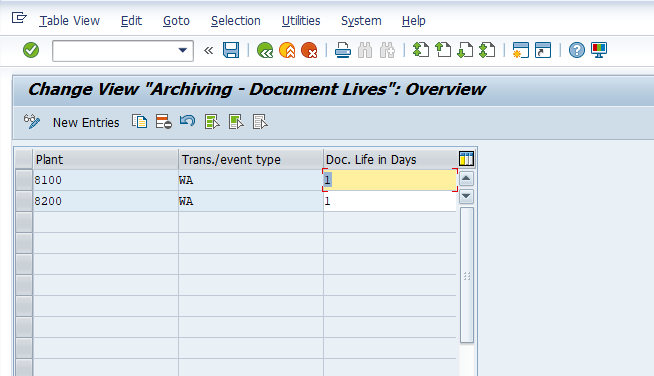This screenshot has width=654, height=376.
Task: Click the Plant cell showing 8200
Action: tap(106, 201)
